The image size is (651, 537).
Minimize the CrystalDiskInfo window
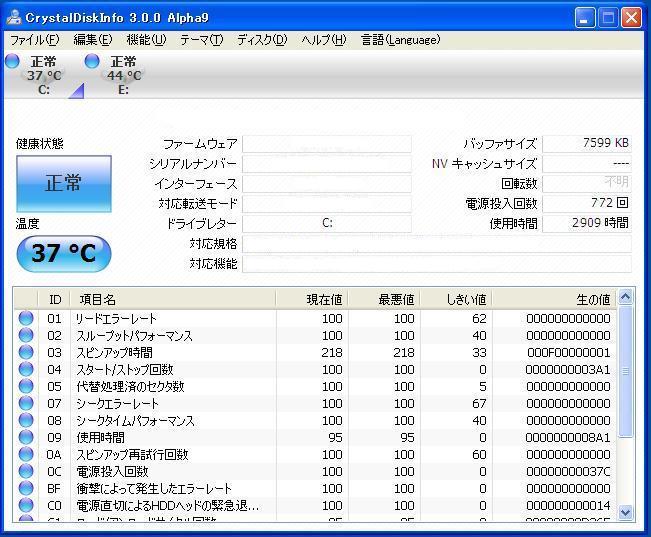coord(585,18)
